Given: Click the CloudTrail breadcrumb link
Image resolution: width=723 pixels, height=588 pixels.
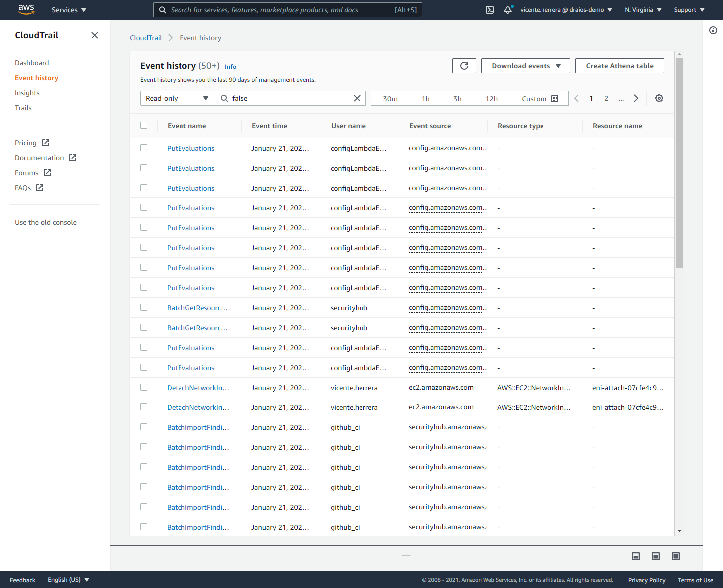Looking at the screenshot, I should point(146,38).
